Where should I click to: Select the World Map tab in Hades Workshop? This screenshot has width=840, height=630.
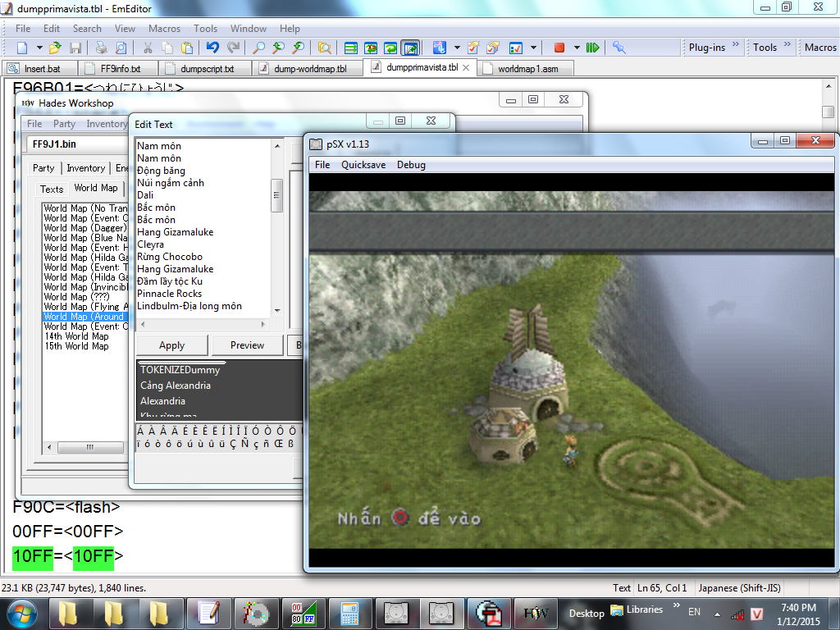[x=96, y=188]
